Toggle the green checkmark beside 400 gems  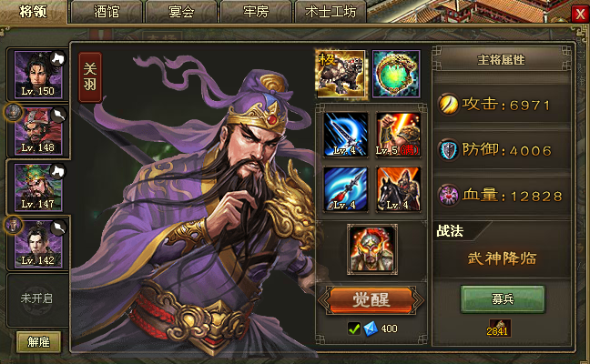(x=353, y=329)
